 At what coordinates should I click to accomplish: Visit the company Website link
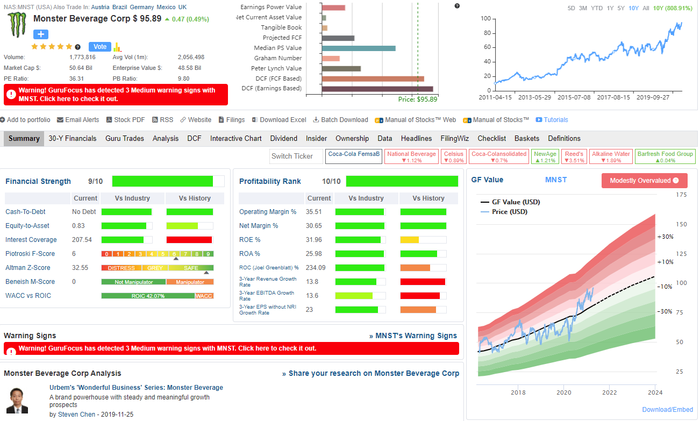(x=196, y=120)
